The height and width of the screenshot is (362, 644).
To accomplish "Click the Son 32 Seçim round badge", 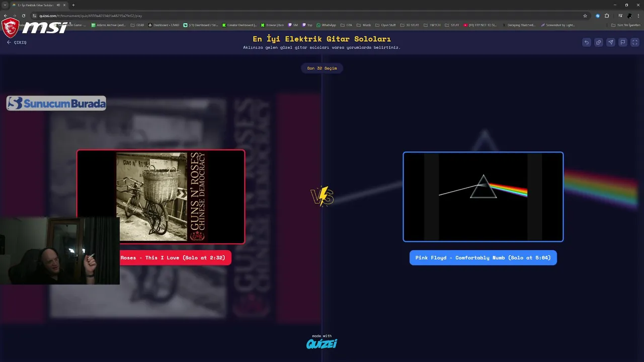I will click(322, 68).
